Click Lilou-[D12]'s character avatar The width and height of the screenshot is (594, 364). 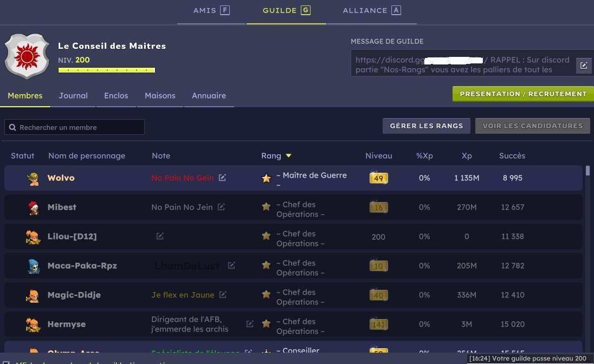[x=33, y=237]
